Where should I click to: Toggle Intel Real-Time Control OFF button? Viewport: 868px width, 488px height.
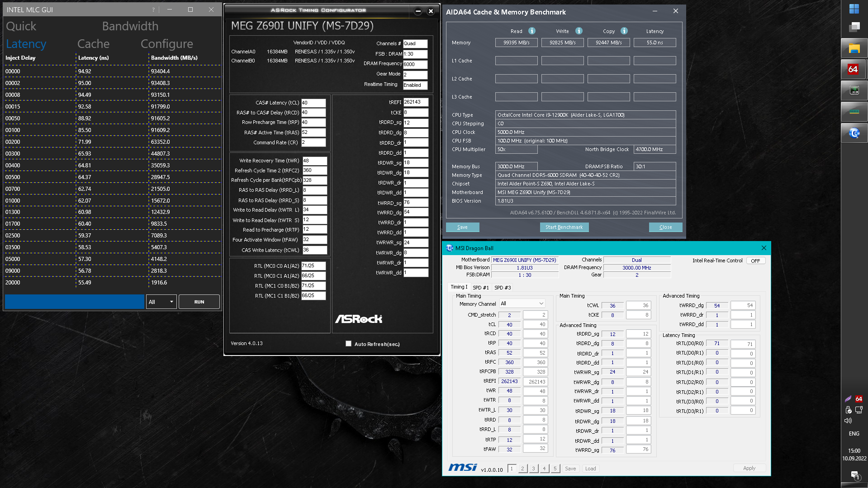click(755, 261)
